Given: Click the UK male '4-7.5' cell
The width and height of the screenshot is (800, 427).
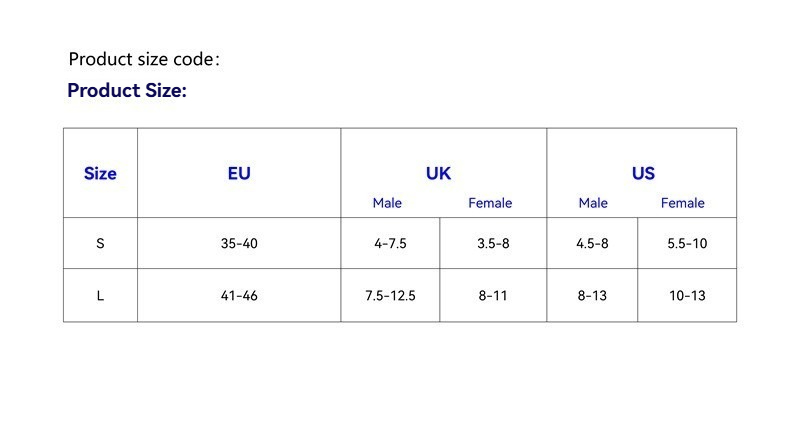Looking at the screenshot, I should [390, 243].
